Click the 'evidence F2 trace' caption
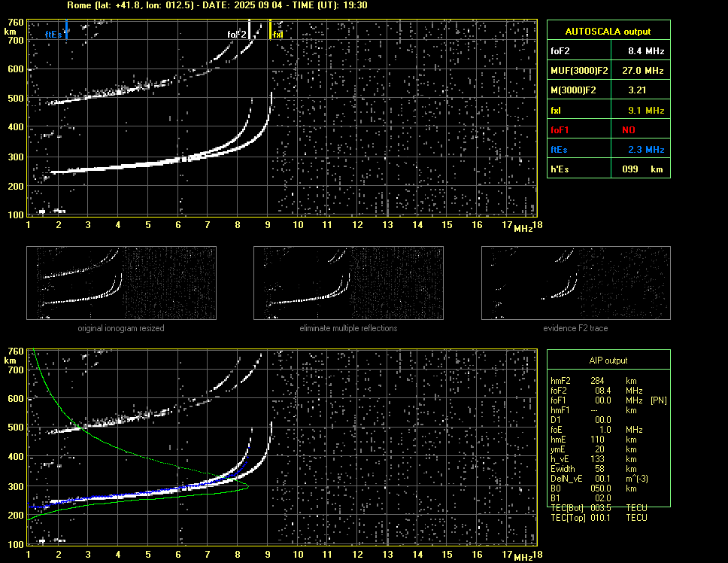The width and height of the screenshot is (728, 563). tap(576, 328)
